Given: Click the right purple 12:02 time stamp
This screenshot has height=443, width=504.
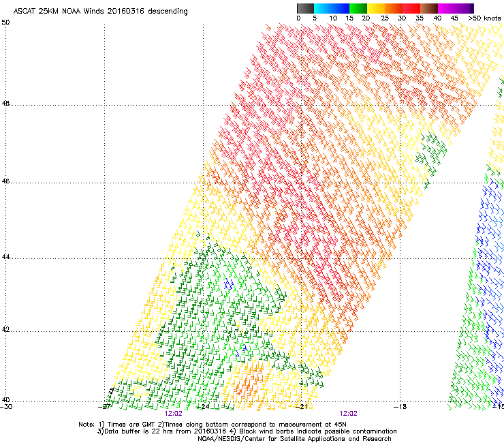Looking at the screenshot, I should pos(349,414).
